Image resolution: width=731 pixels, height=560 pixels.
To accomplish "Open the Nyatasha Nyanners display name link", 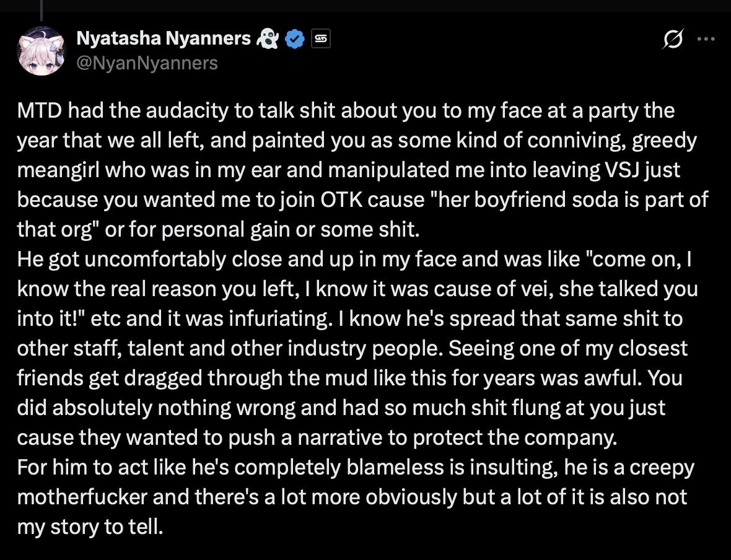I will click(164, 38).
